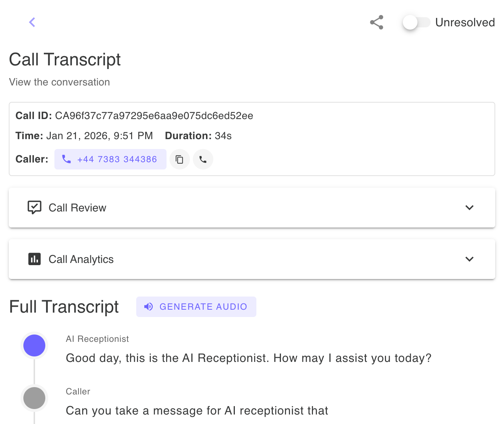Start a call with the round phone button
The width and height of the screenshot is (504, 424).
point(203,159)
